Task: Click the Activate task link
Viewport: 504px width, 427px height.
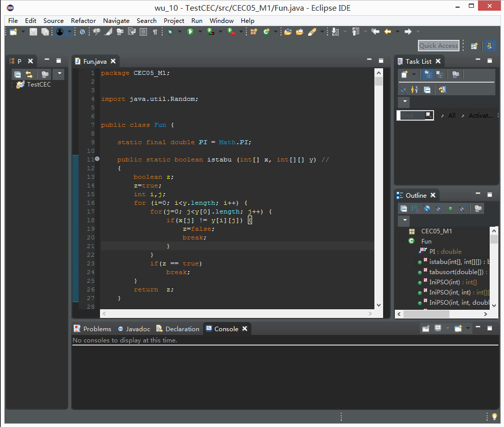Action: [x=481, y=115]
